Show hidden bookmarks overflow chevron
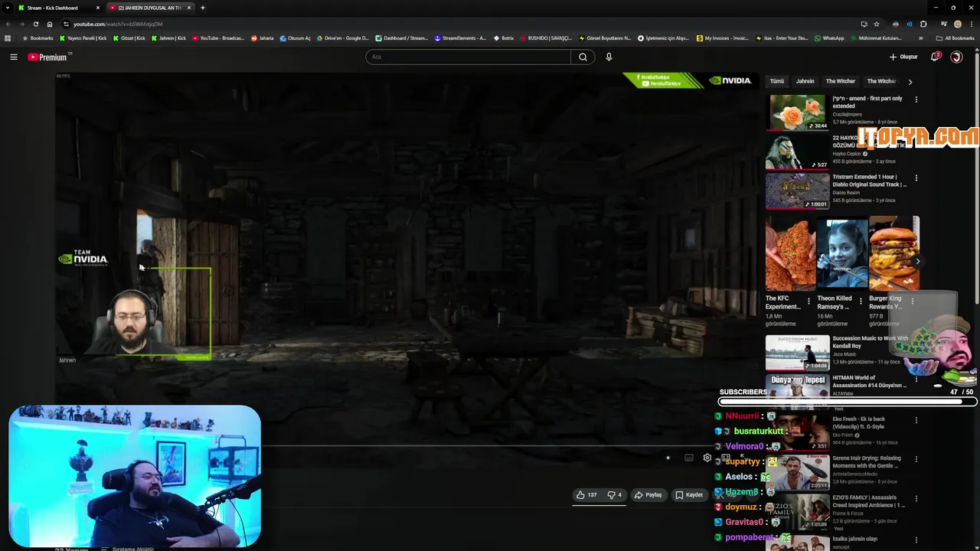 click(920, 38)
